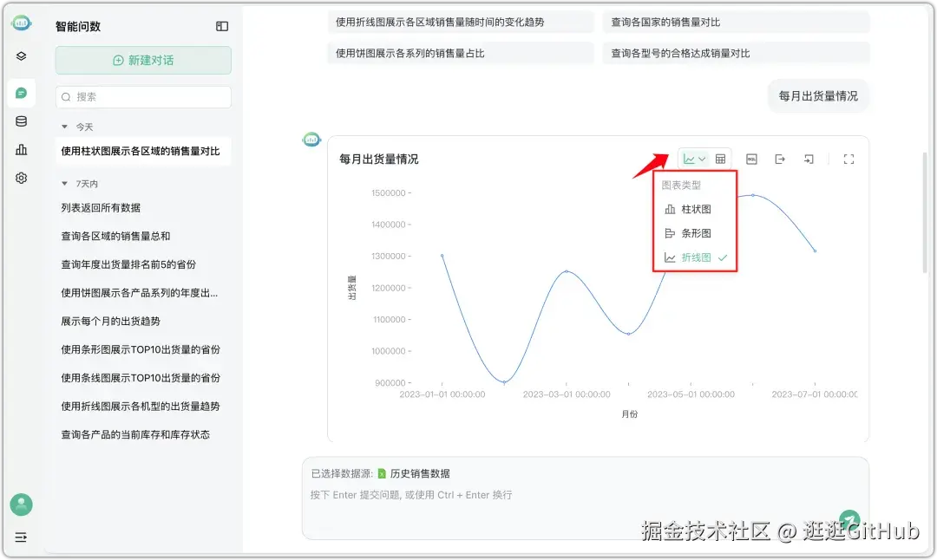Click the fullscreen icon on the chart card
The width and height of the screenshot is (937, 560).
[x=848, y=160]
